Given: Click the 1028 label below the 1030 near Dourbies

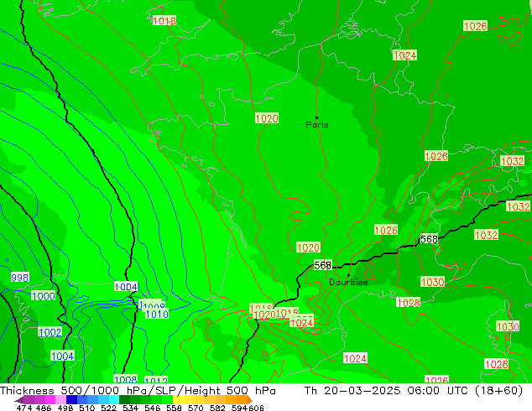Looking at the screenshot, I should tap(409, 303).
